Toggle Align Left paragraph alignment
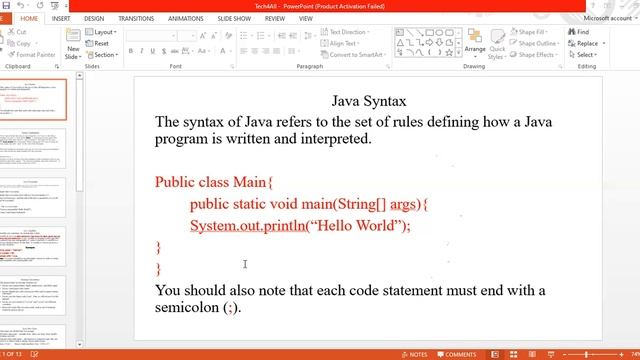 tap(244, 51)
